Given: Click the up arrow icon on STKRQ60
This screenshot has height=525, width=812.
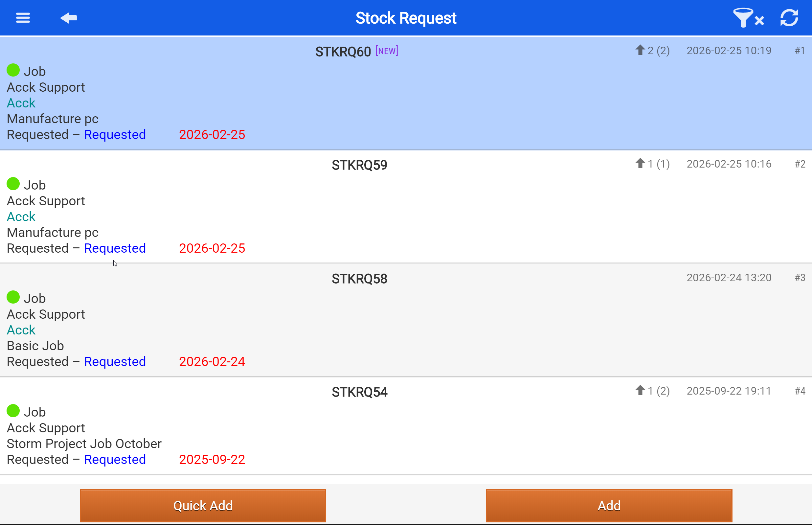Looking at the screenshot, I should pyautogui.click(x=640, y=51).
